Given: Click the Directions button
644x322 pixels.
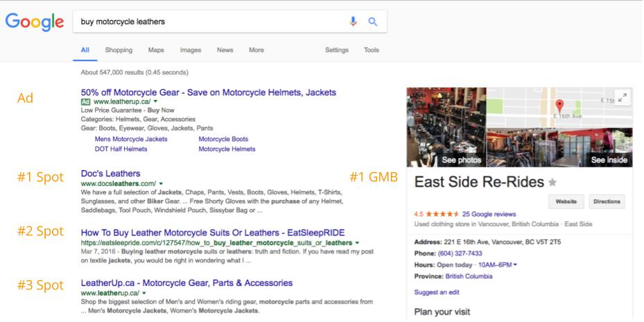Looking at the screenshot, I should click(x=607, y=201).
